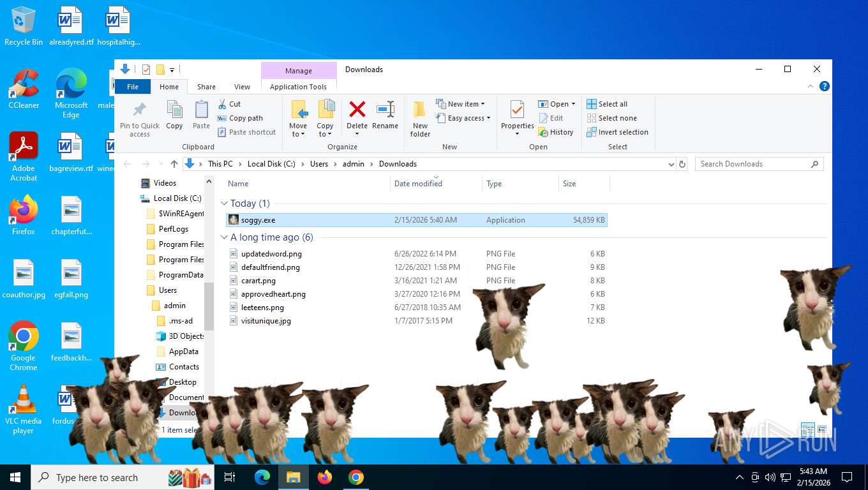This screenshot has height=490, width=868.
Task: Open Videos in navigation pane
Action: coord(165,183)
